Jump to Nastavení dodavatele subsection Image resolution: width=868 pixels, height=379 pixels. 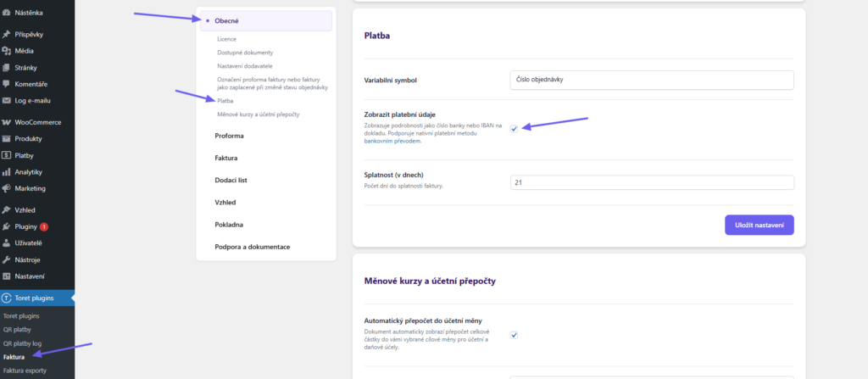(245, 66)
